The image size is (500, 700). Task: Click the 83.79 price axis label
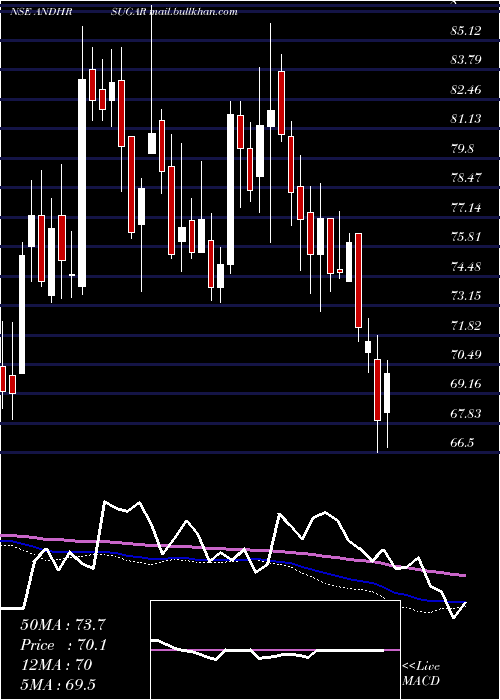click(467, 60)
